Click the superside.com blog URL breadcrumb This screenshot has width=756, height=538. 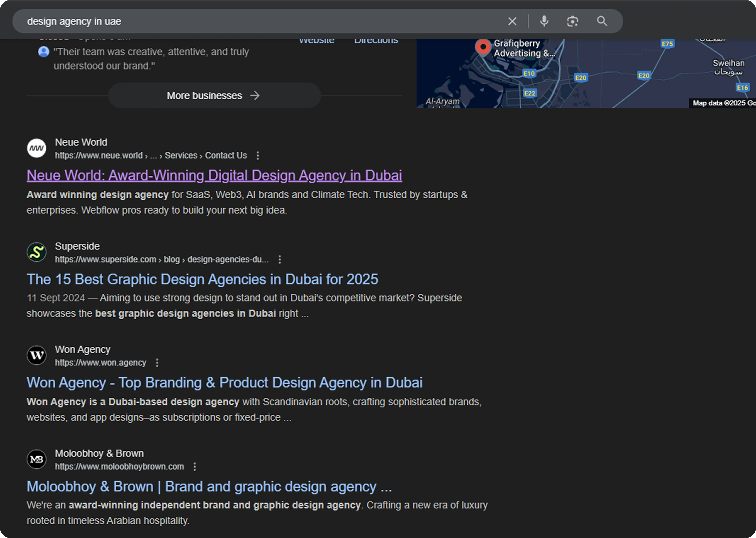coord(162,259)
